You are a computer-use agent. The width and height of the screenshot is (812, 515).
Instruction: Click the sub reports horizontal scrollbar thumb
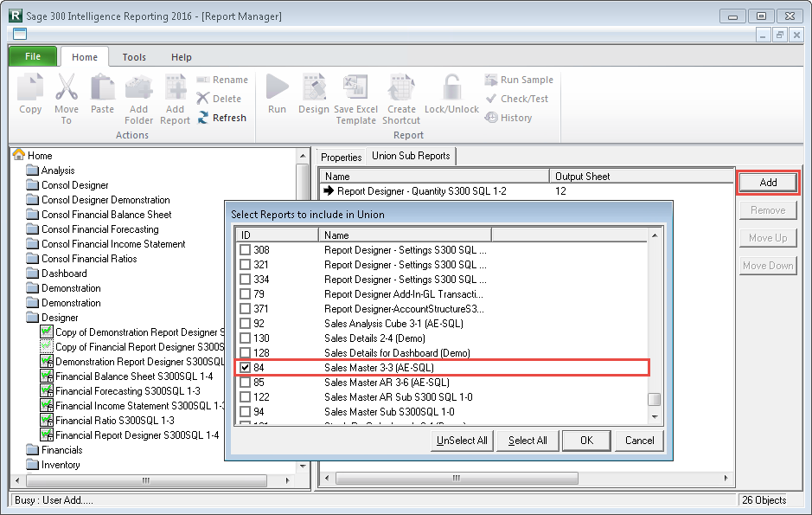(457, 478)
